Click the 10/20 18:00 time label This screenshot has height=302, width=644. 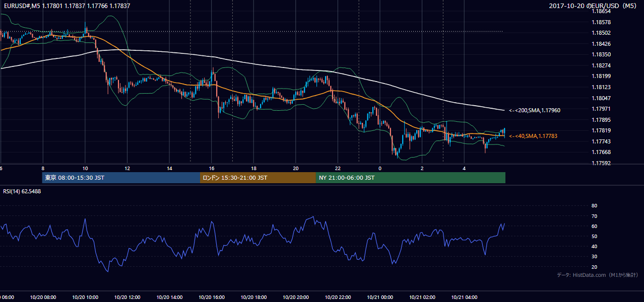[253, 298]
